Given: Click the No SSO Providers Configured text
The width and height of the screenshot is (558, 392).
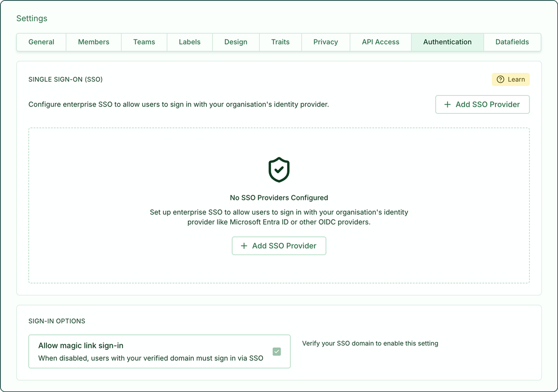Looking at the screenshot, I should tap(279, 198).
